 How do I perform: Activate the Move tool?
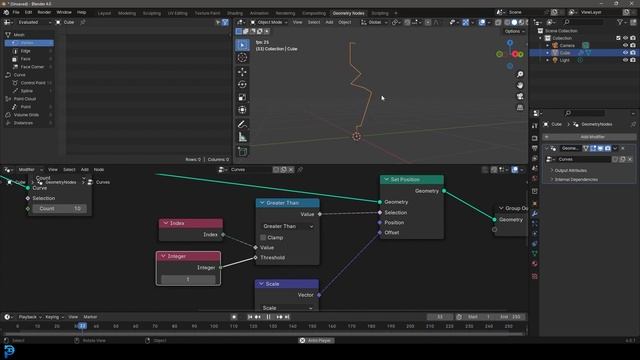click(x=242, y=72)
